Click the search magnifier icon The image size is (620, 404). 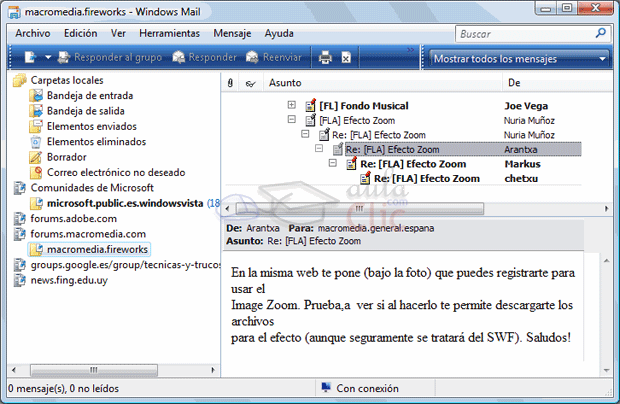pyautogui.click(x=599, y=33)
